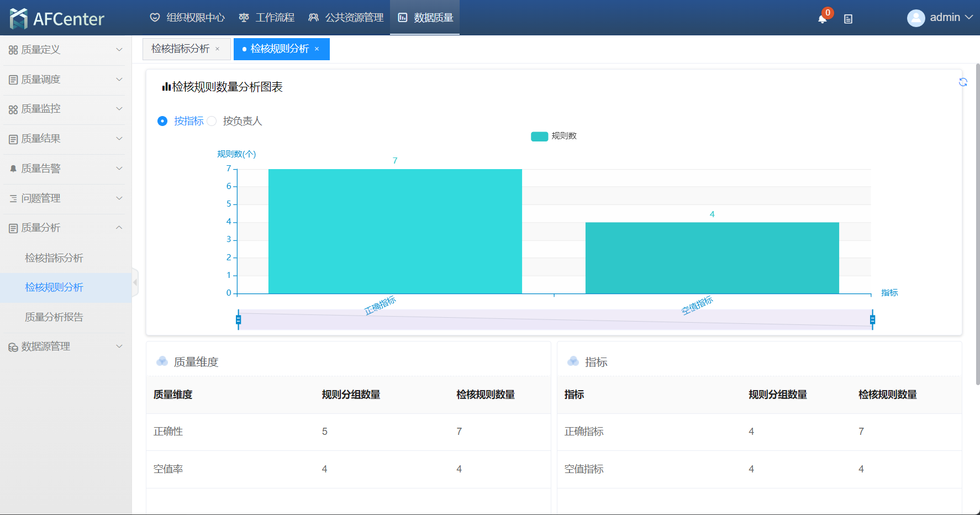Select the 按负责人 radio button
980x515 pixels.
212,121
